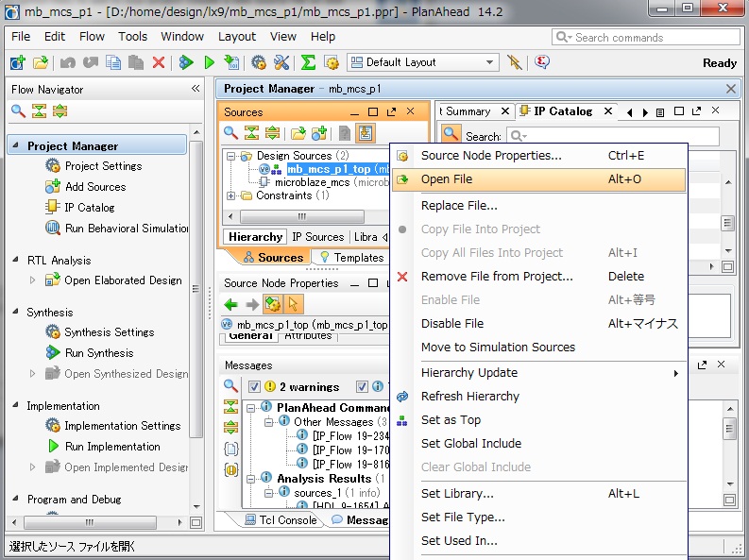Toggle the highlighted Sources toolbar button
The image size is (749, 560).
point(366,133)
